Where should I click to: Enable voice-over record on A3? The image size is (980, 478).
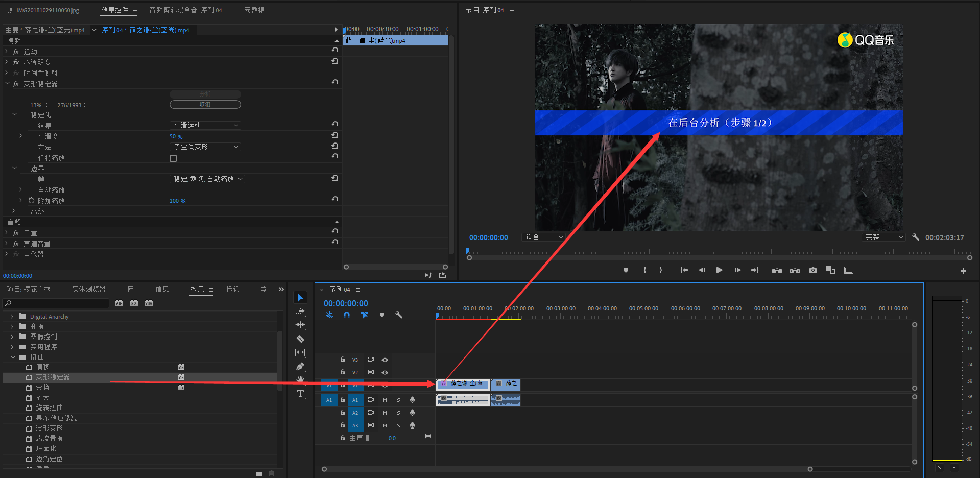[412, 425]
